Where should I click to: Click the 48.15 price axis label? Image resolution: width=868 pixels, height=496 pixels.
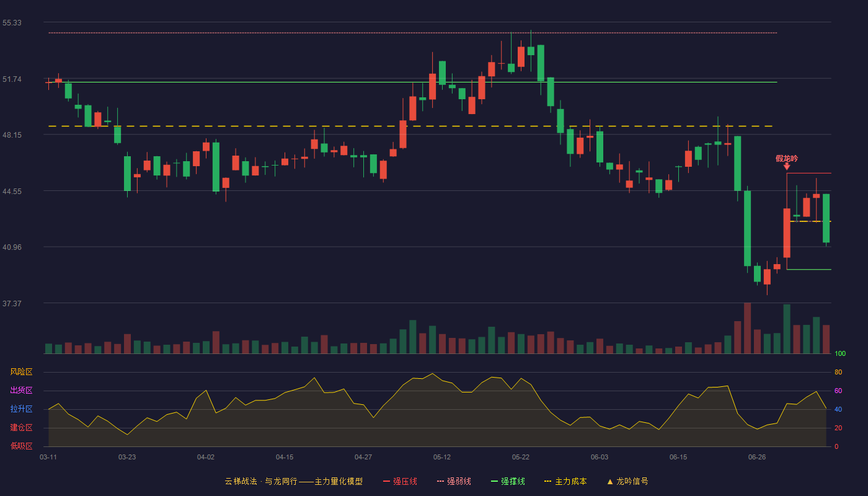[12, 135]
